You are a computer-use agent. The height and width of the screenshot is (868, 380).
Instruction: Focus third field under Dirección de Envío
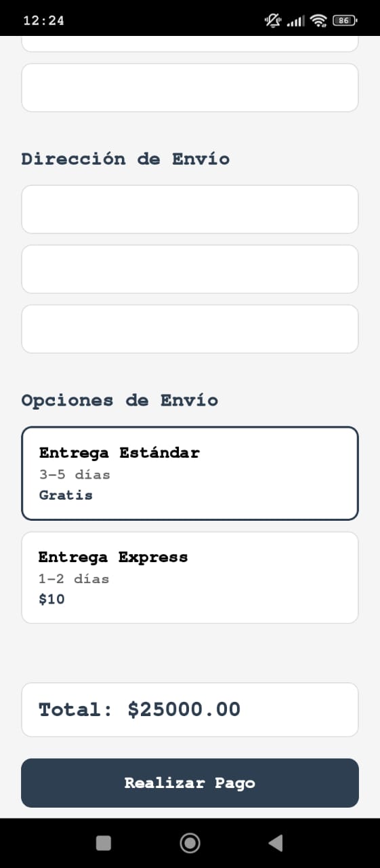click(190, 329)
